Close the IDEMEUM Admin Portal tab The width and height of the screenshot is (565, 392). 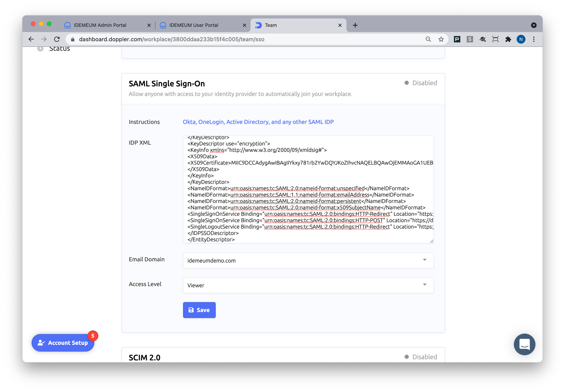[x=149, y=25]
